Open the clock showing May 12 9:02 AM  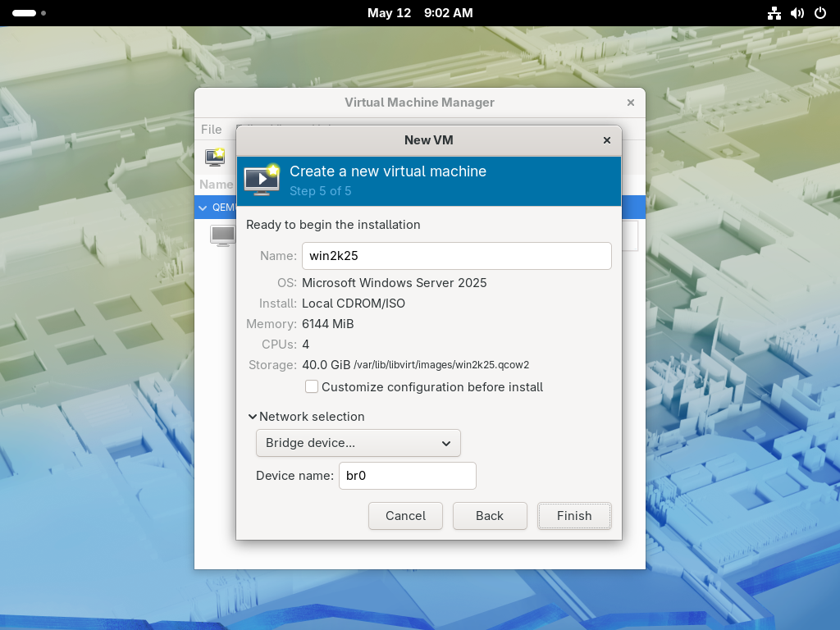pyautogui.click(x=420, y=13)
